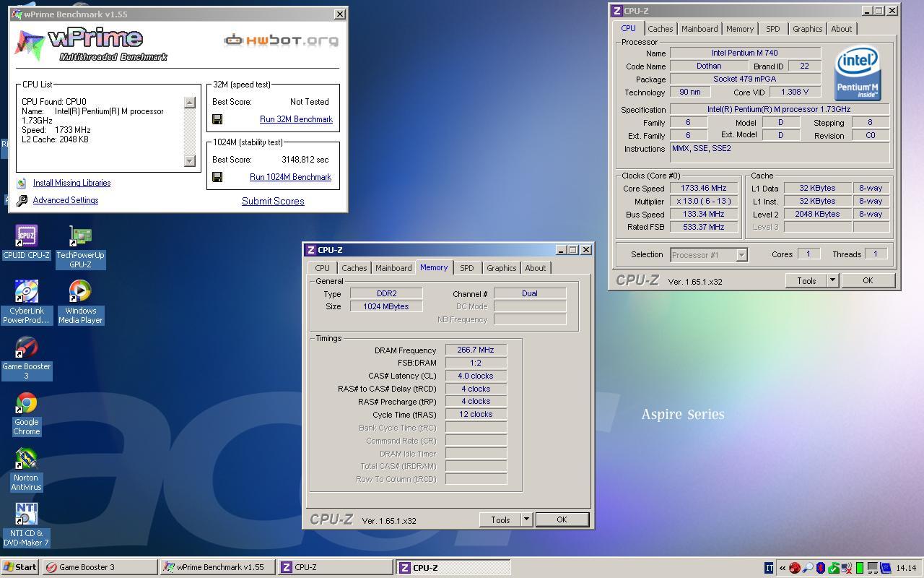The width and height of the screenshot is (924, 578).
Task: Click the Advanced Settings magnifier icon in wPrime
Action: tap(22, 201)
